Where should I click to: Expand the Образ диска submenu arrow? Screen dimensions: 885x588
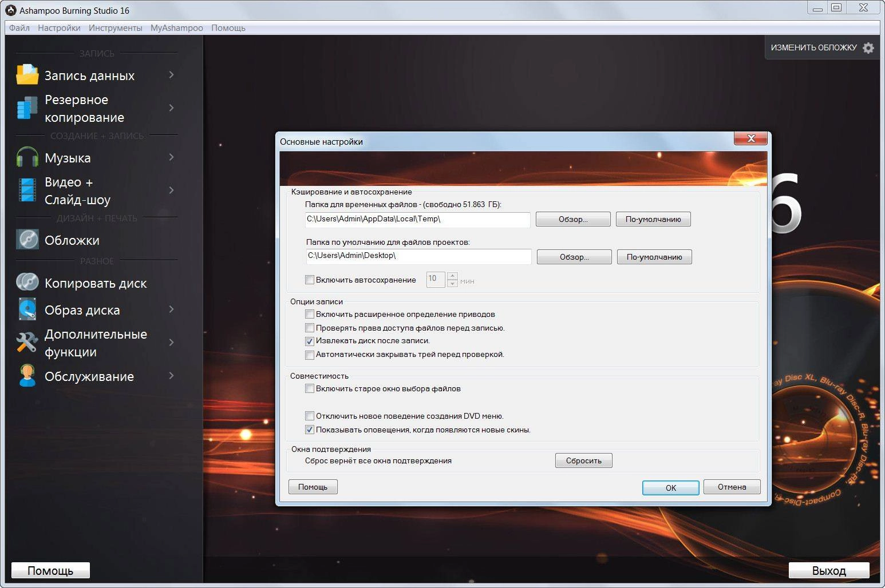click(171, 309)
